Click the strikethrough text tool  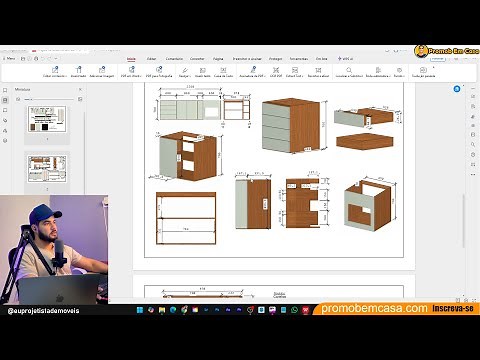coord(203,72)
